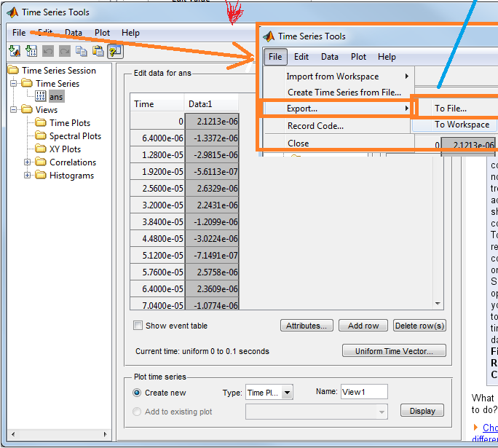This screenshot has height=448, width=498.
Task: Choose To File export option
Action: coord(451,109)
